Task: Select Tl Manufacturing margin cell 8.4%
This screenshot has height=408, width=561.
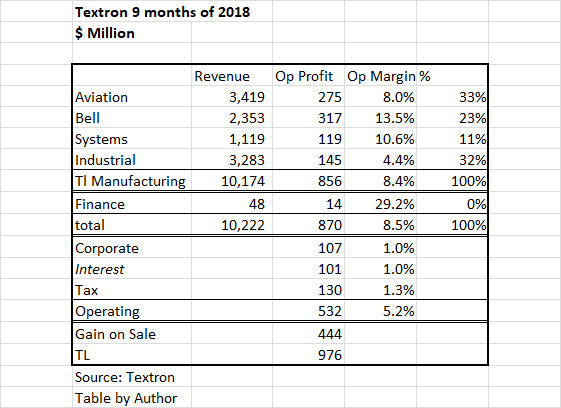Action: [x=381, y=181]
